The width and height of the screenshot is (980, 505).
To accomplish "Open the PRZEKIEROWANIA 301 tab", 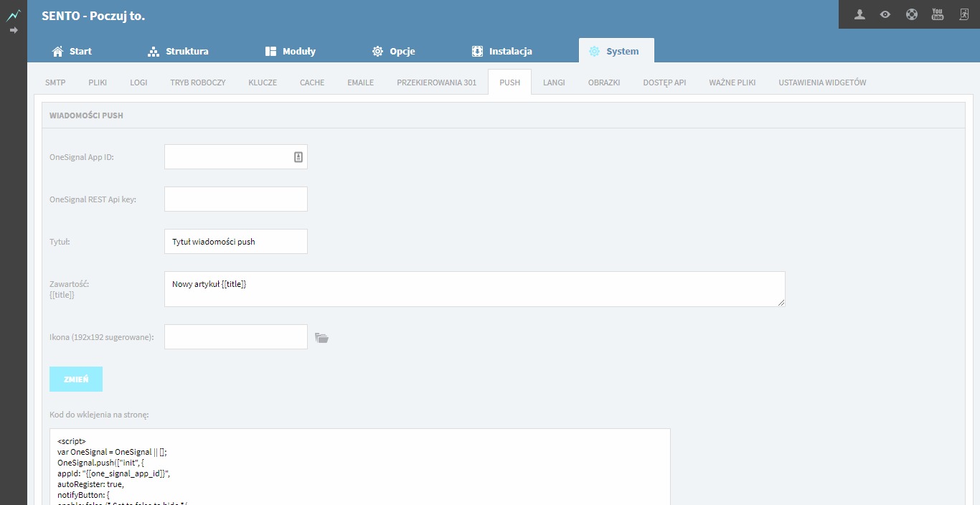I will pos(437,82).
